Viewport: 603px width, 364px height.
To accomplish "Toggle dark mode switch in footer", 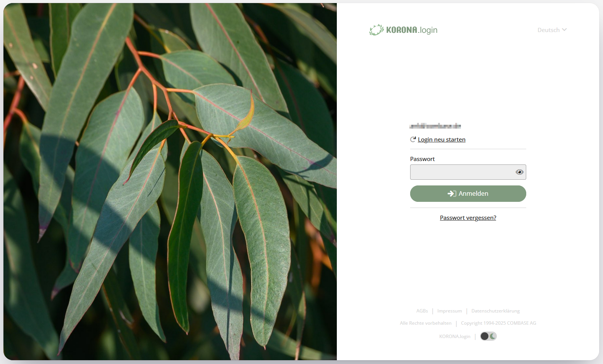I will pyautogui.click(x=488, y=336).
